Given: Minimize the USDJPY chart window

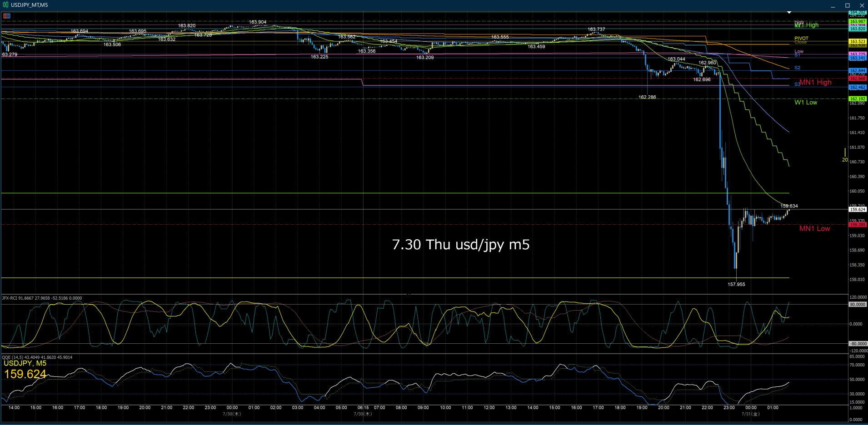Looking at the screenshot, I should pyautogui.click(x=833, y=5).
